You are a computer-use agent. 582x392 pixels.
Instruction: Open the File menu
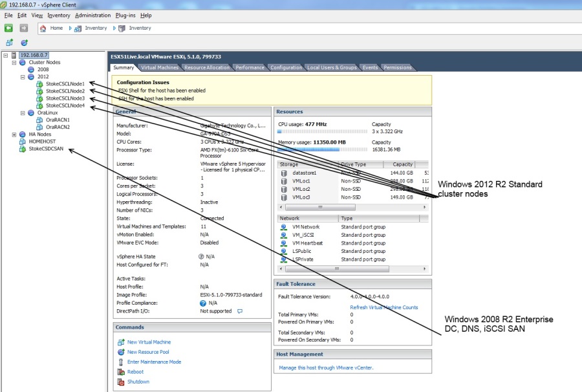tap(8, 16)
